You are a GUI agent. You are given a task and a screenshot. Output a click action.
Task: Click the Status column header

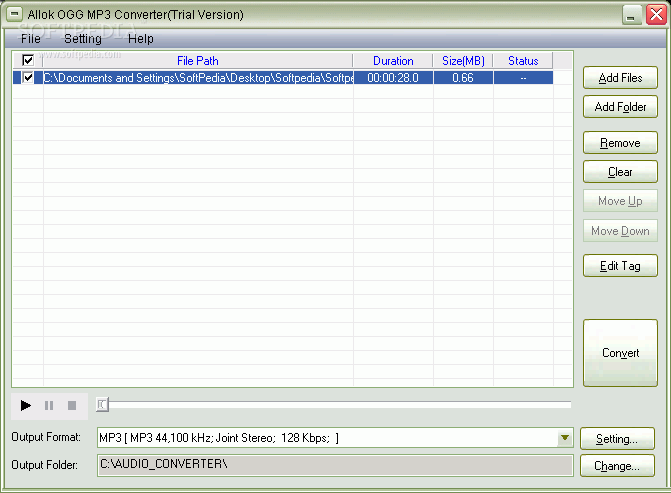pyautogui.click(x=523, y=61)
